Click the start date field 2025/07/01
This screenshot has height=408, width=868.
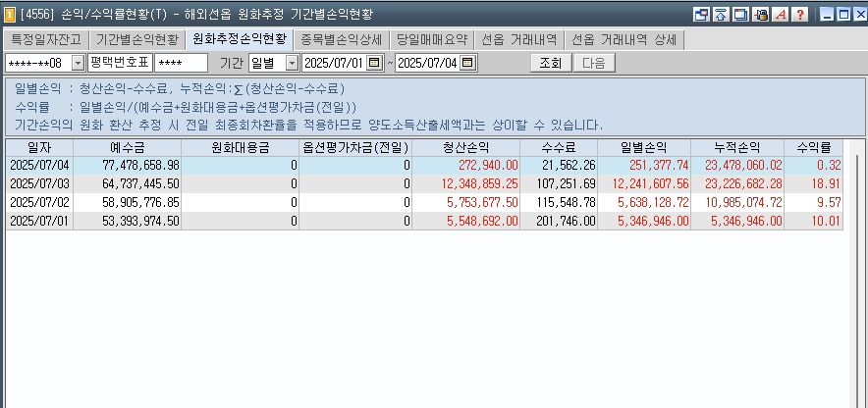pyautogui.click(x=335, y=63)
